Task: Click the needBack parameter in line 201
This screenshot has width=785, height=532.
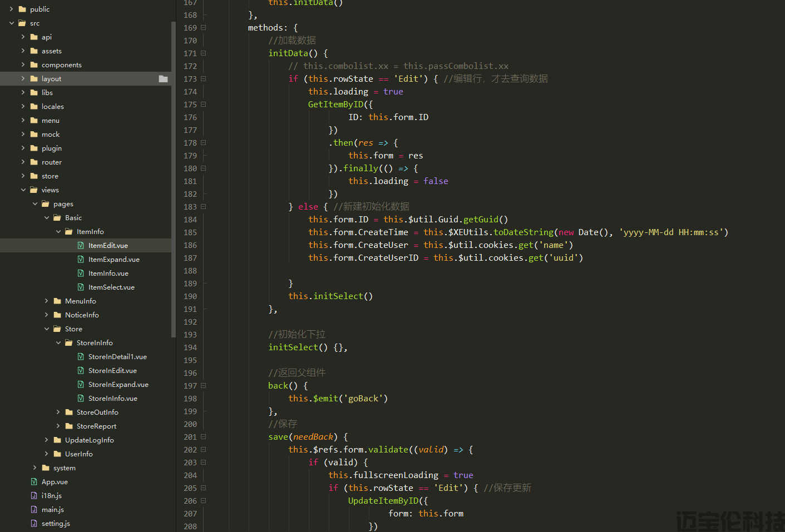Action: (x=313, y=437)
